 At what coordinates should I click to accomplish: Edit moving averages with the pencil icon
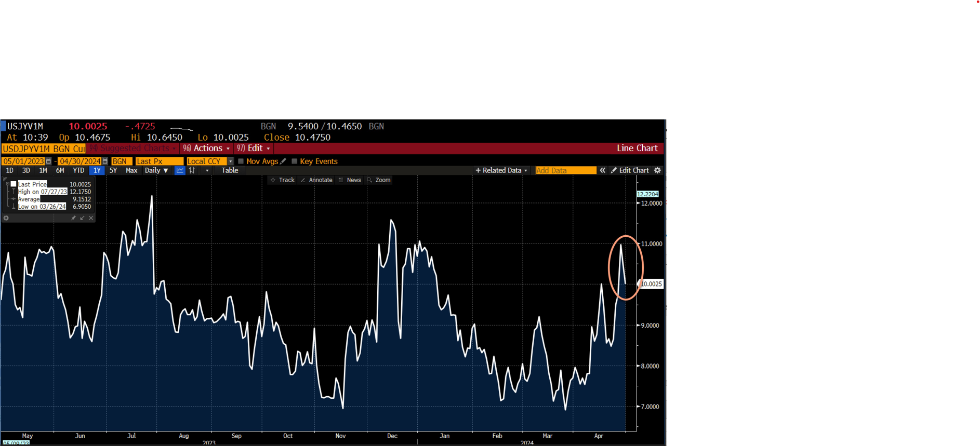tap(283, 161)
